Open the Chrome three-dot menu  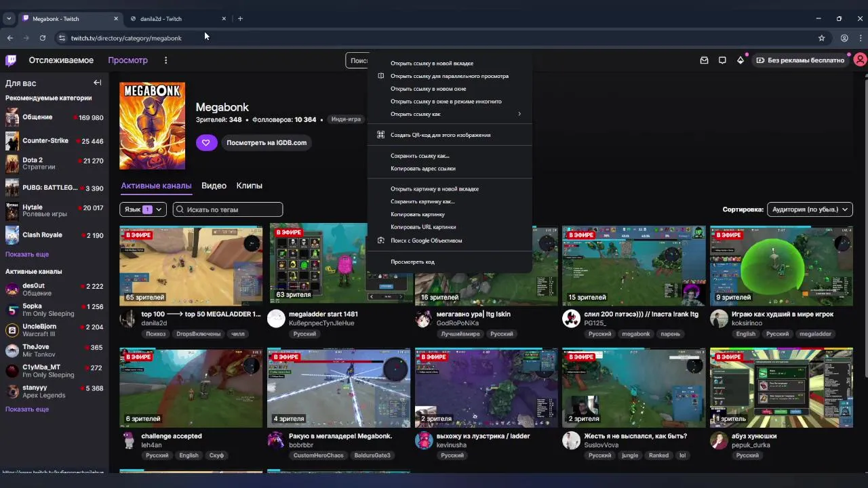[x=861, y=38]
